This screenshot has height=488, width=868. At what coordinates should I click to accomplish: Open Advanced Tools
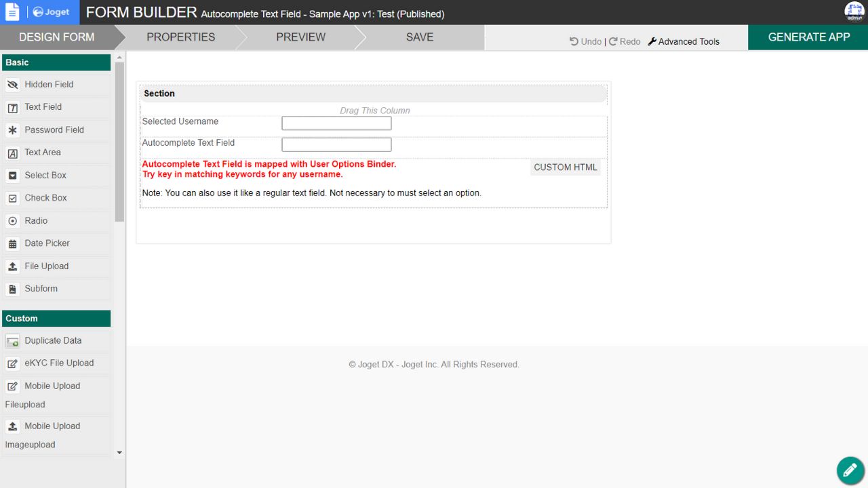684,41
